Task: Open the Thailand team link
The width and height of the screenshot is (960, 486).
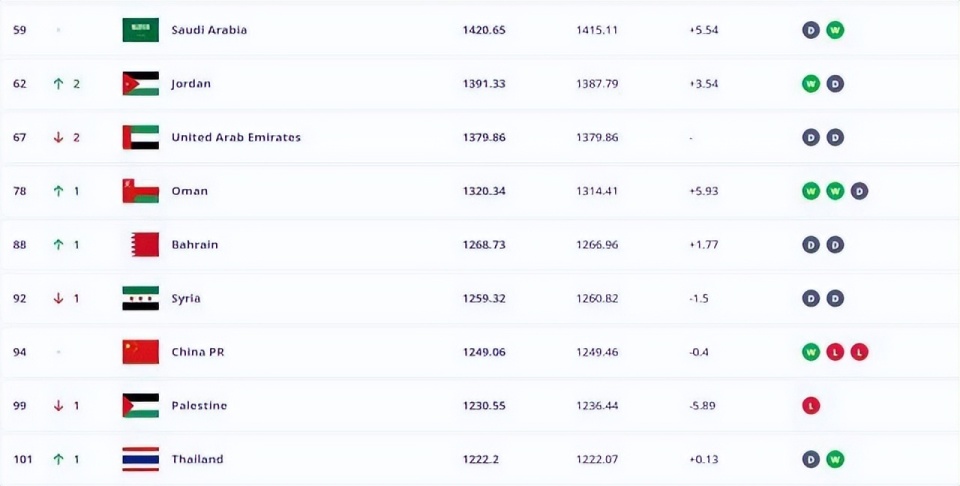Action: click(x=197, y=459)
